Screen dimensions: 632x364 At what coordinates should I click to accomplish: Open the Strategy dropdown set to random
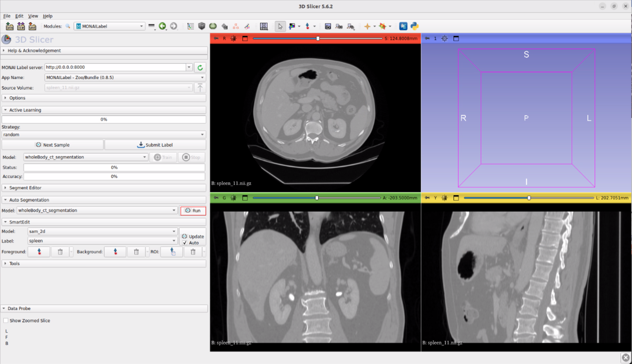pyautogui.click(x=104, y=135)
